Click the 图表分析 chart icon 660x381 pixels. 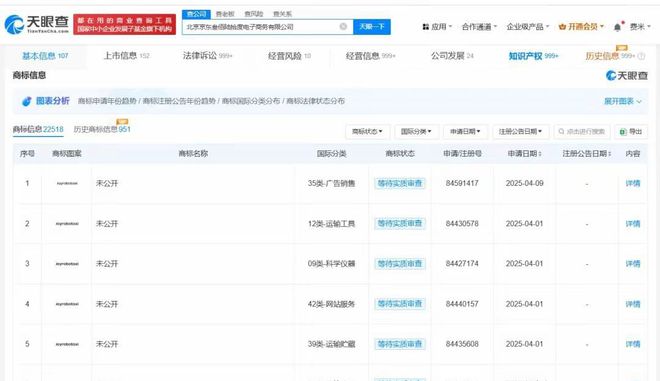click(x=27, y=101)
